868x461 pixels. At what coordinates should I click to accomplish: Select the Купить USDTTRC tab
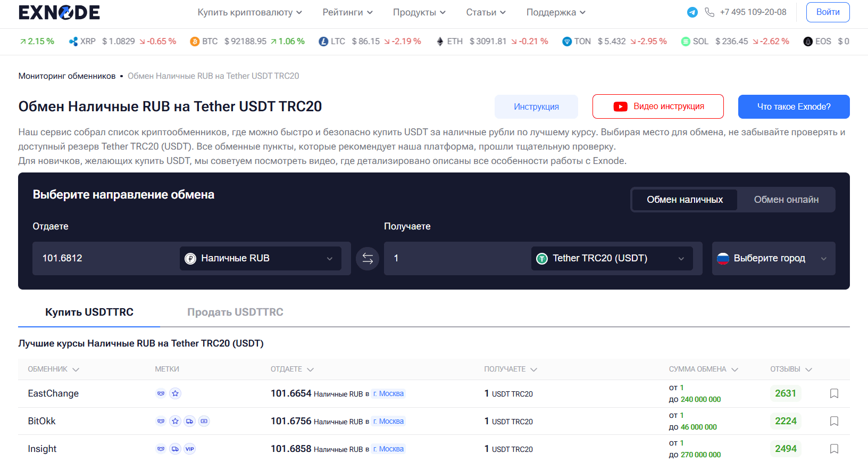[89, 312]
